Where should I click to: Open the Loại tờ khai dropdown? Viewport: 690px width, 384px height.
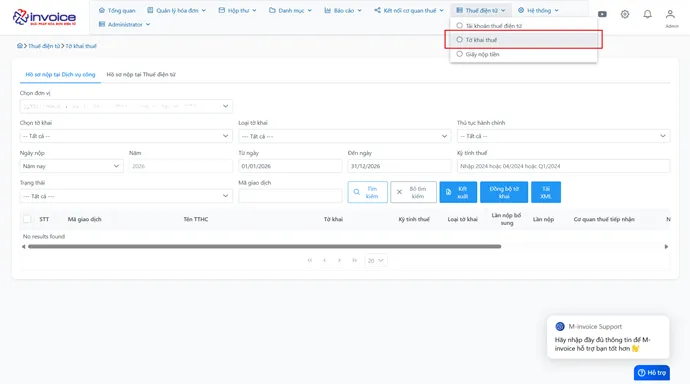click(x=345, y=136)
